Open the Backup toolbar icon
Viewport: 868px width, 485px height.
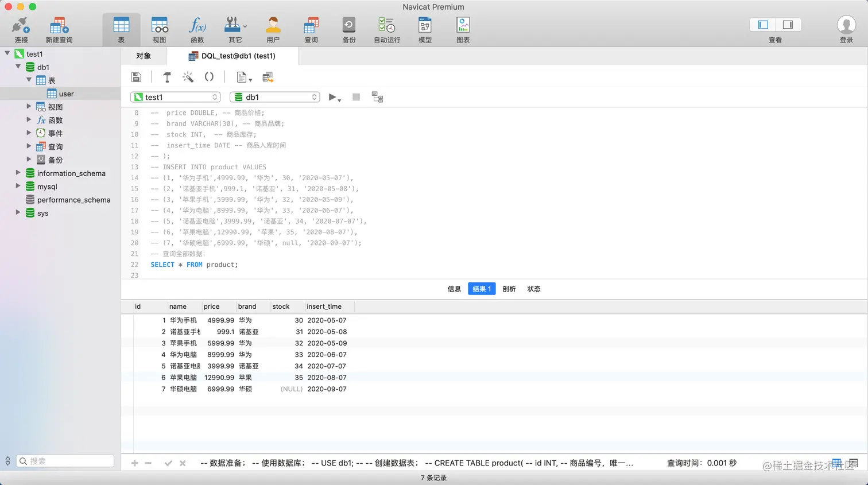point(348,30)
